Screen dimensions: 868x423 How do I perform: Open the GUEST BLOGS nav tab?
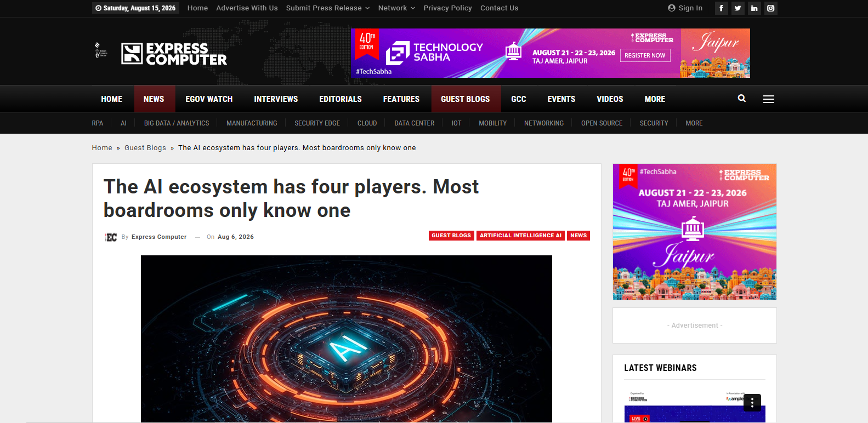pyautogui.click(x=466, y=99)
